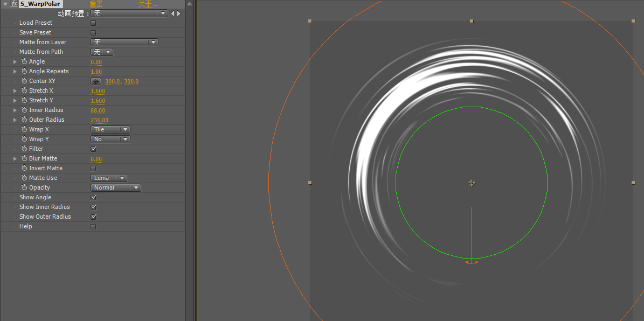Click the Angle value 0.00

tap(96, 62)
